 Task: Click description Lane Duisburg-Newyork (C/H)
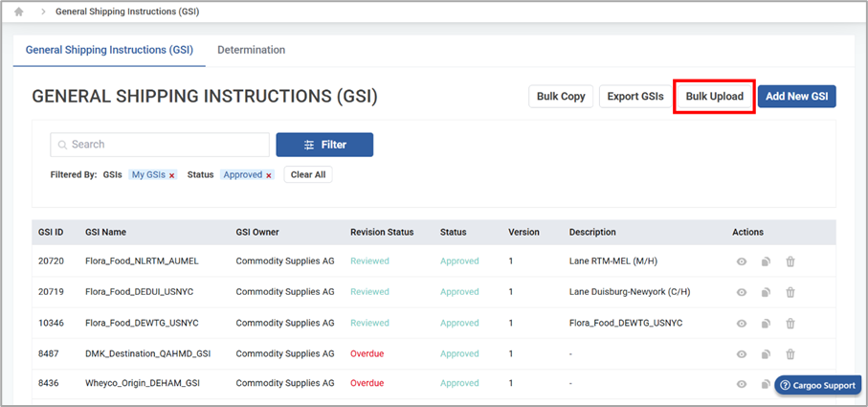click(630, 291)
